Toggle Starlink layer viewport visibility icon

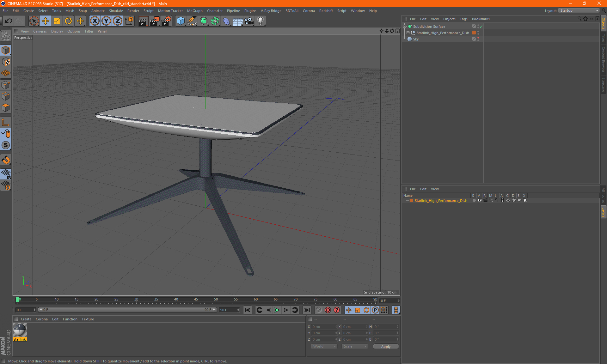click(x=480, y=200)
